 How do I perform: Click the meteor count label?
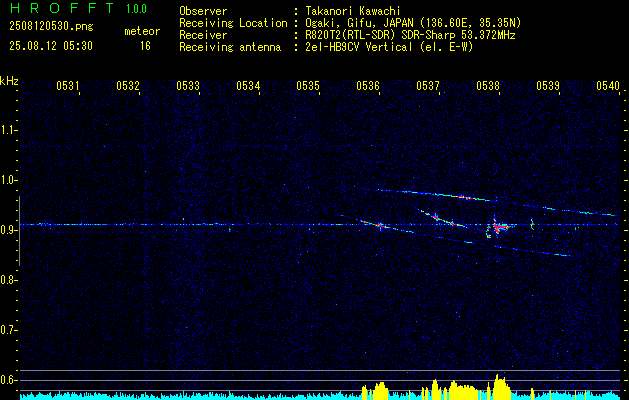click(x=142, y=31)
